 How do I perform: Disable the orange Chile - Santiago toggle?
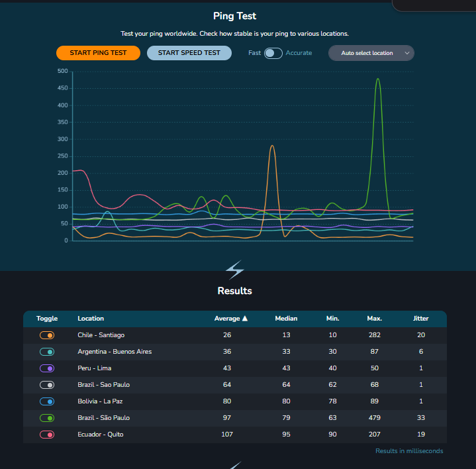click(x=47, y=335)
